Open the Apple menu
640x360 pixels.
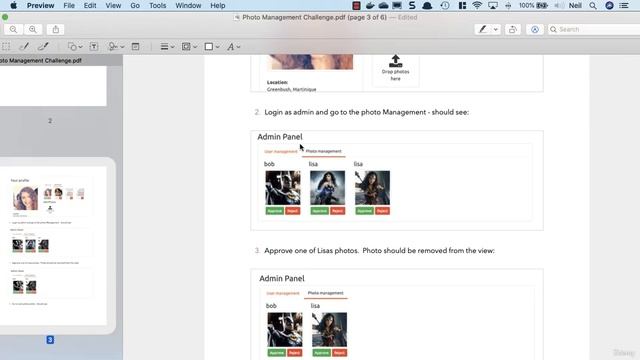click(x=13, y=5)
